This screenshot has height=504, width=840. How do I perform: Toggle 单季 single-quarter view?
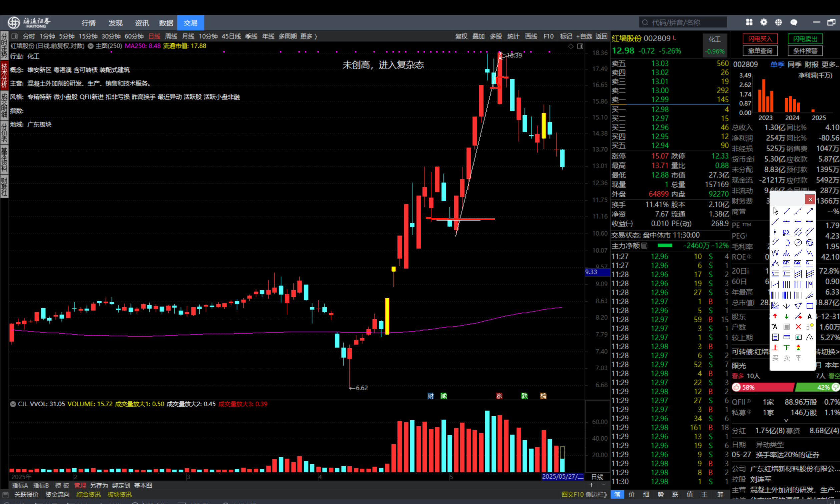click(778, 65)
